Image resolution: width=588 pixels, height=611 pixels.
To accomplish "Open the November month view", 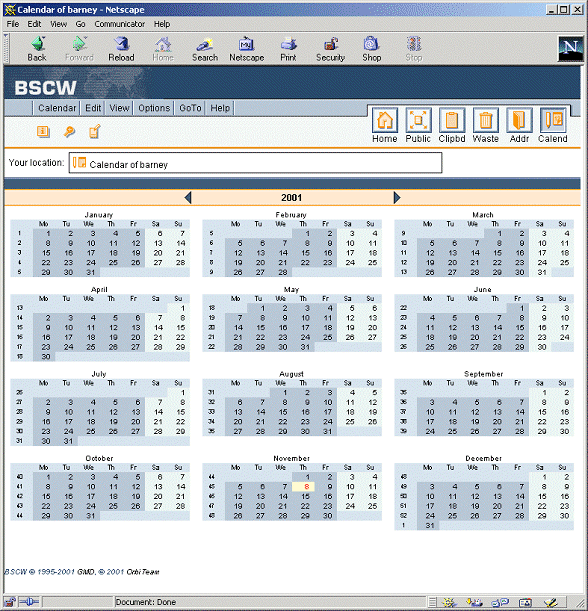I will [291, 458].
